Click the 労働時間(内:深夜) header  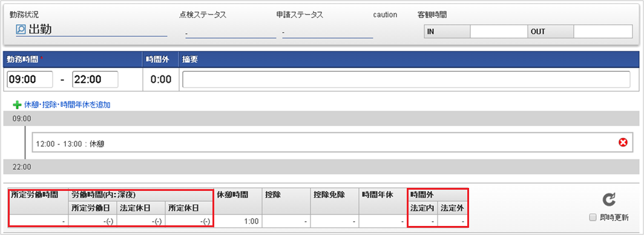(x=141, y=195)
